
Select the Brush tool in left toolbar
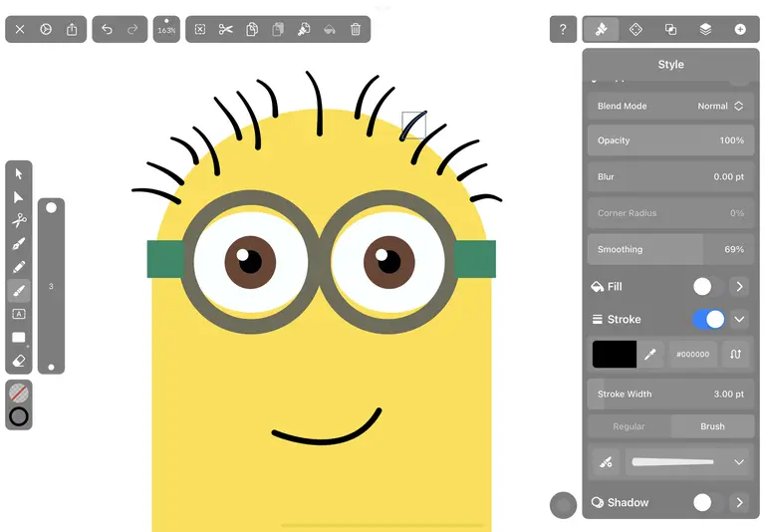tap(19, 290)
